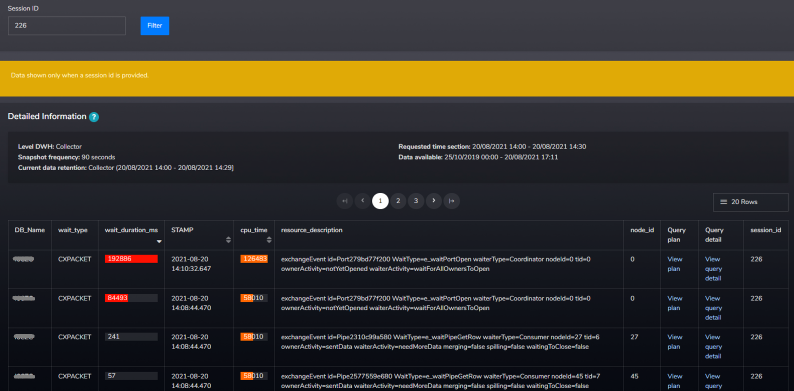Click Current data retention Collector text

click(x=126, y=168)
